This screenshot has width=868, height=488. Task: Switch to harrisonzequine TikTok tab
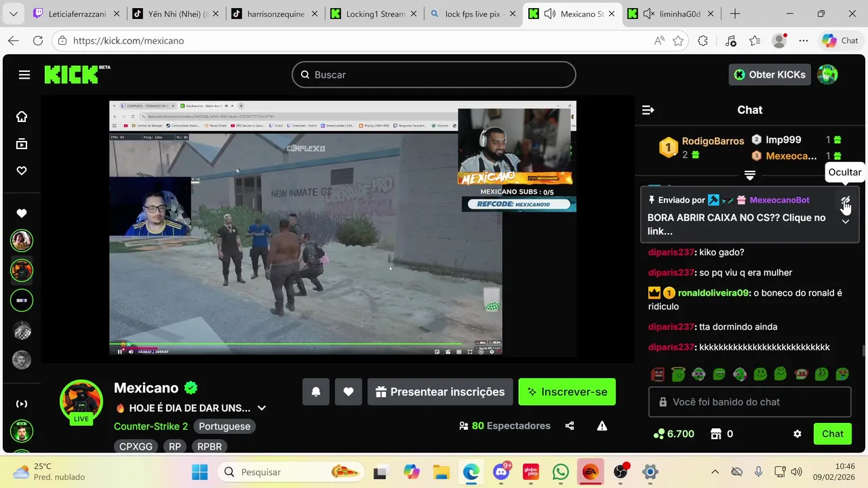click(273, 14)
